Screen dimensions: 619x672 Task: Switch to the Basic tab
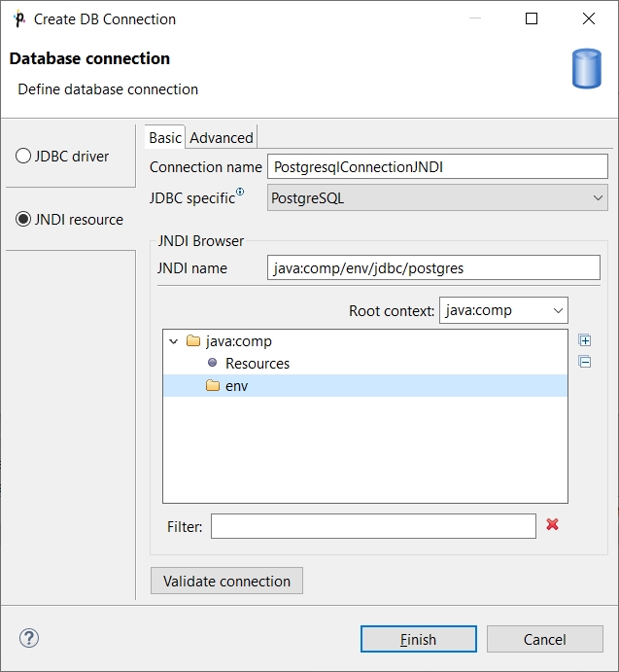pyautogui.click(x=165, y=138)
